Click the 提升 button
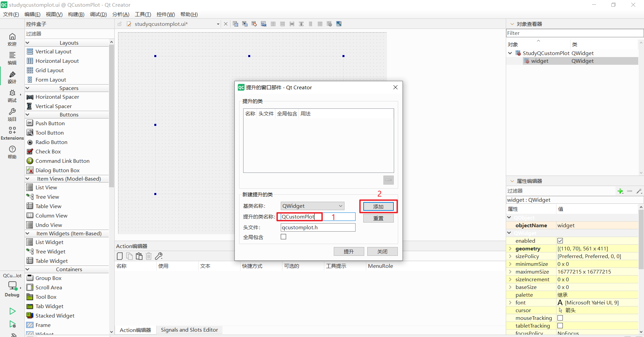Image resolution: width=644 pixels, height=337 pixels. 349,251
